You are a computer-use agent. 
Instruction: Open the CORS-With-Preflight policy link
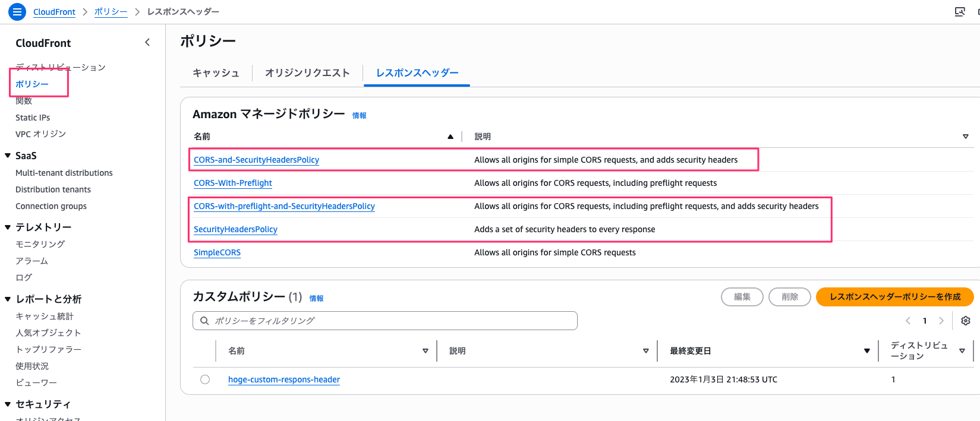pyautogui.click(x=233, y=183)
